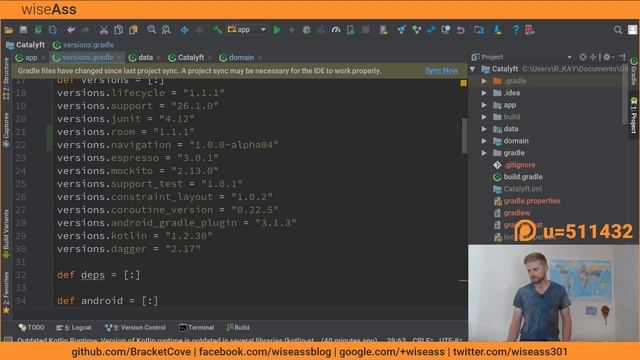Toggle the 1: Project side tab
Viewport: 640px width, 360px height.
pyautogui.click(x=633, y=116)
